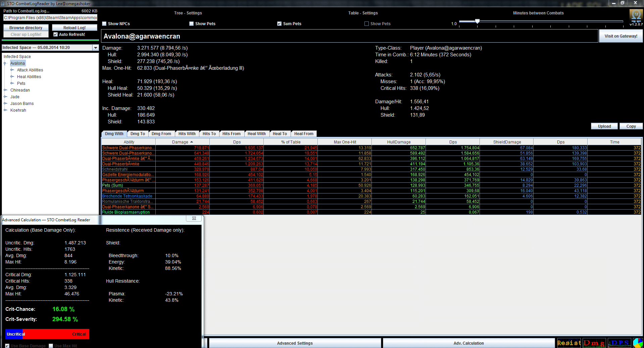Expand the Jason Barns player node

(5, 103)
